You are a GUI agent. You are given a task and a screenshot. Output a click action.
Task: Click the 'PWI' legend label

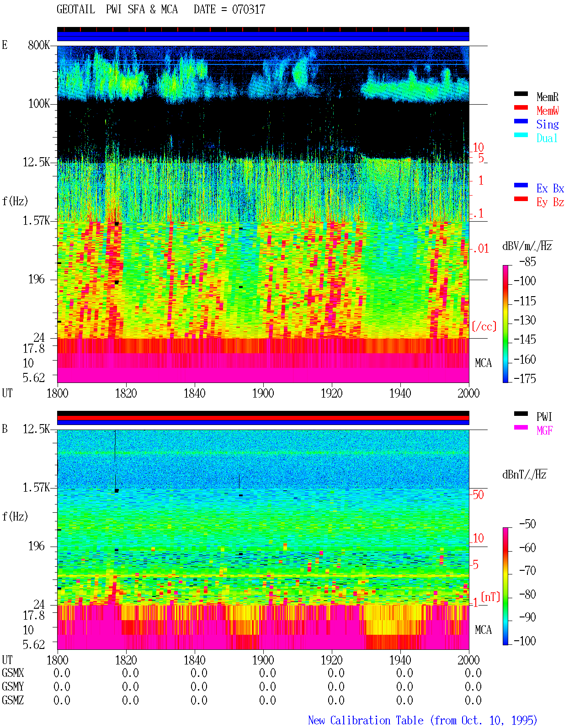(544, 417)
